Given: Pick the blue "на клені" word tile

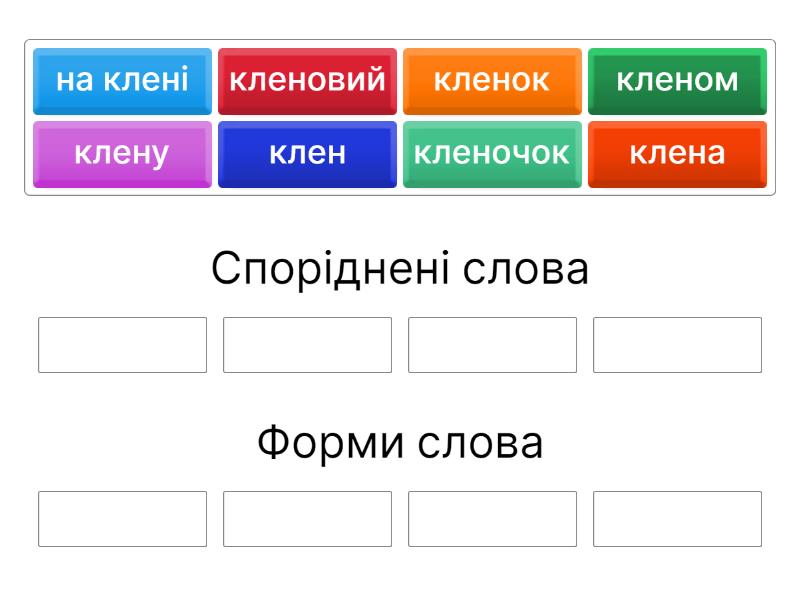Looking at the screenshot, I should 122,80.
